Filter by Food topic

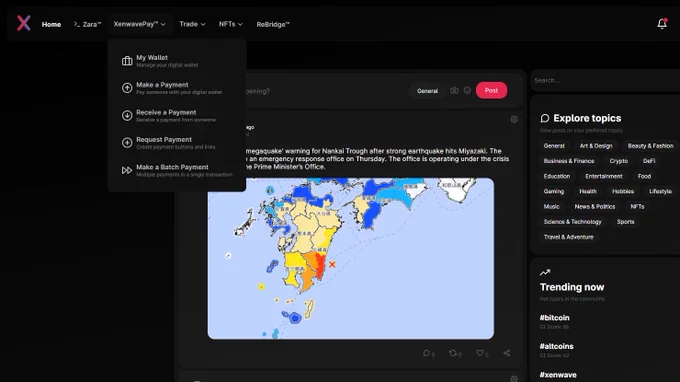(x=644, y=176)
